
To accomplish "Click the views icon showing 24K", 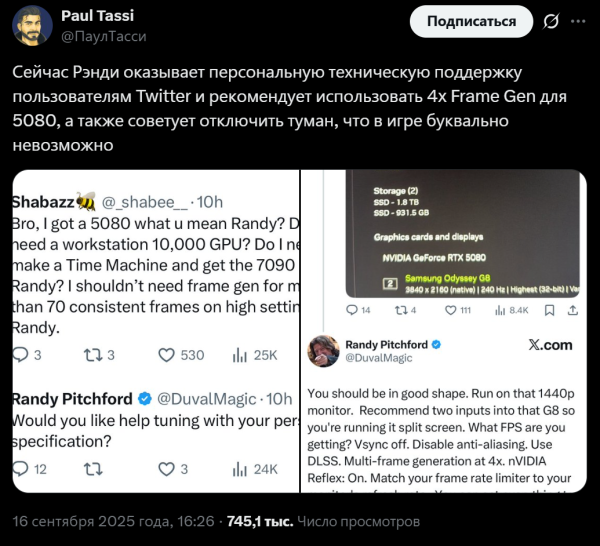I will (240, 468).
